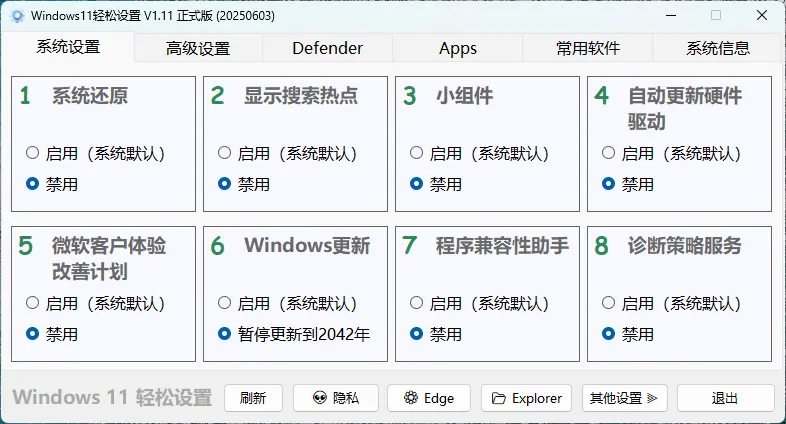This screenshot has height=424, width=786.
Task: Expand the 其他设置 menu button
Action: tap(625, 398)
